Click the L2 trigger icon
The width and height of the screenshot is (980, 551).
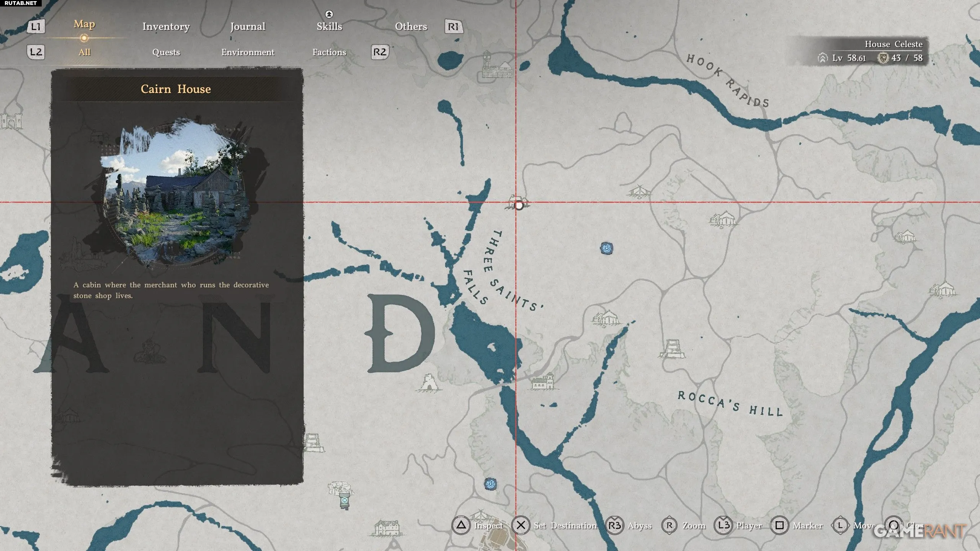[x=36, y=52]
